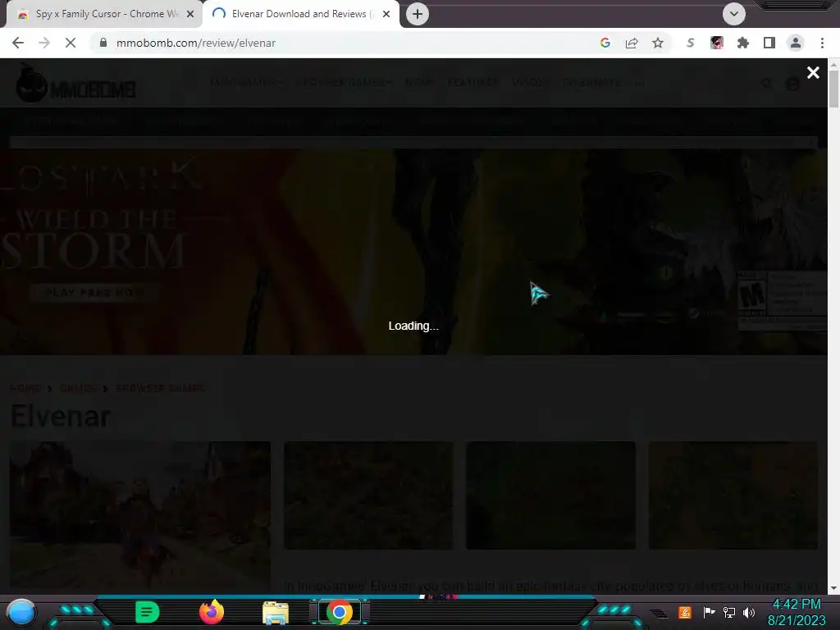Open the Start orb button
Viewport: 840px width, 630px height.
pyautogui.click(x=21, y=612)
